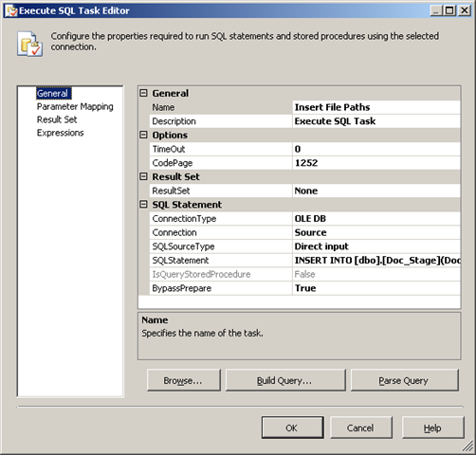Click the ConnectionType property label
This screenshot has width=476, height=455.
tap(184, 219)
